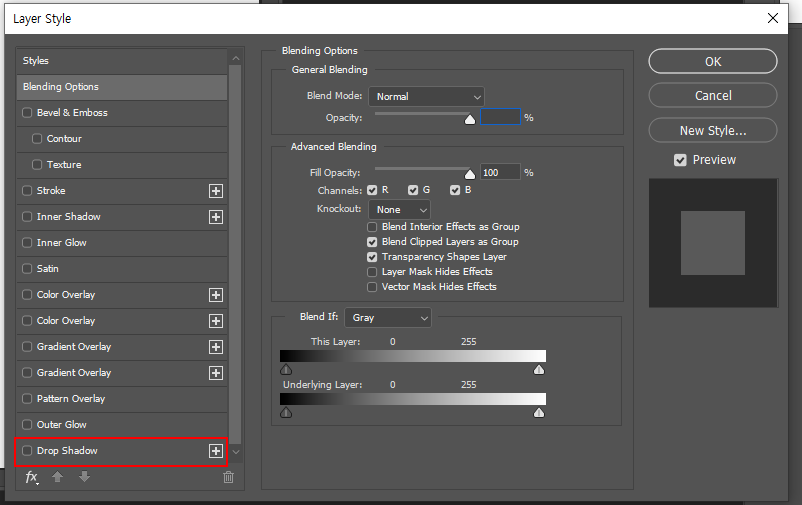
Task: Toggle the Preview checkbox
Action: 680,160
